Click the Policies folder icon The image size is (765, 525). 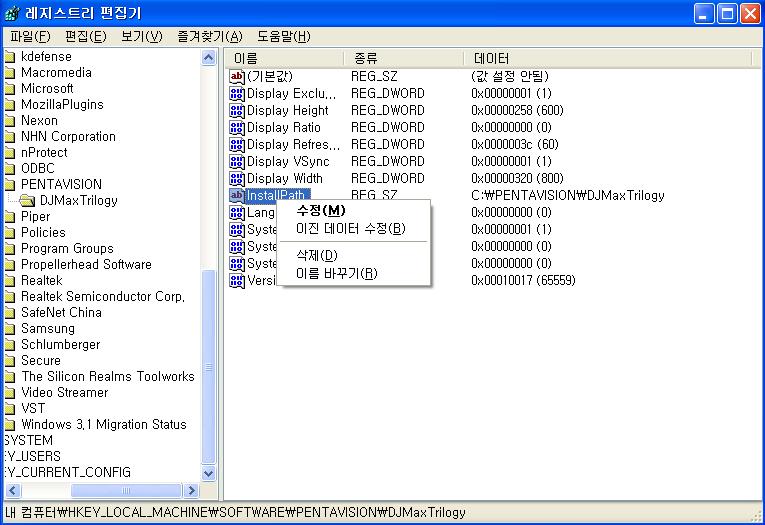pos(10,233)
